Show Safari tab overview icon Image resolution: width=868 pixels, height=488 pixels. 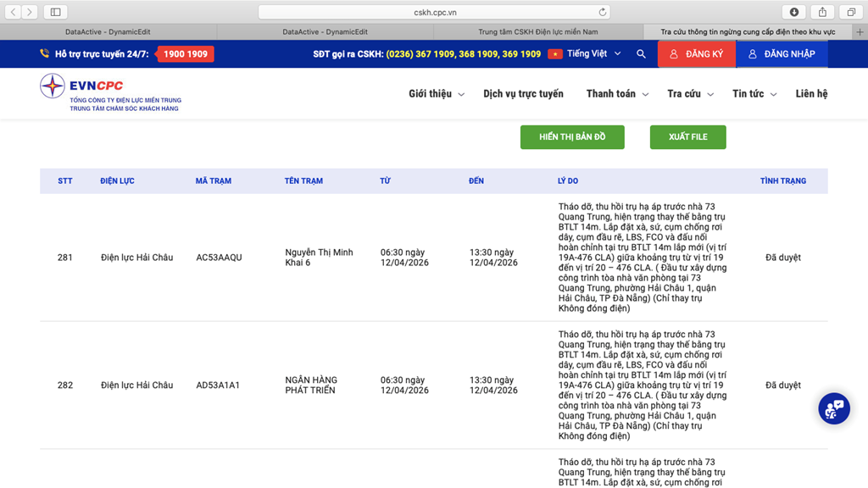point(850,12)
